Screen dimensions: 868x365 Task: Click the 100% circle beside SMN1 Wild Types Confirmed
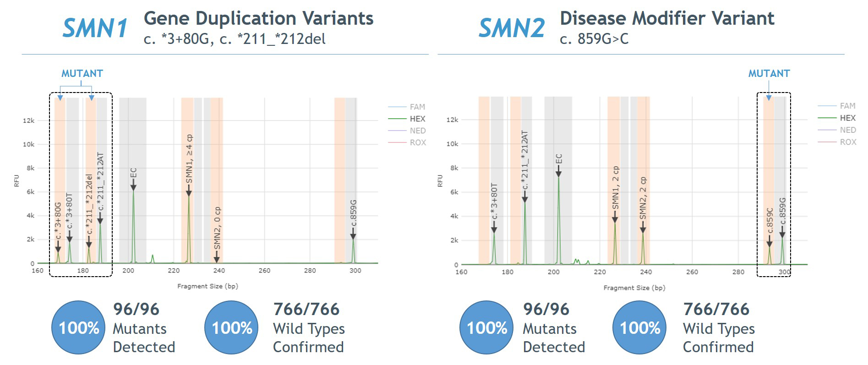pos(232,327)
